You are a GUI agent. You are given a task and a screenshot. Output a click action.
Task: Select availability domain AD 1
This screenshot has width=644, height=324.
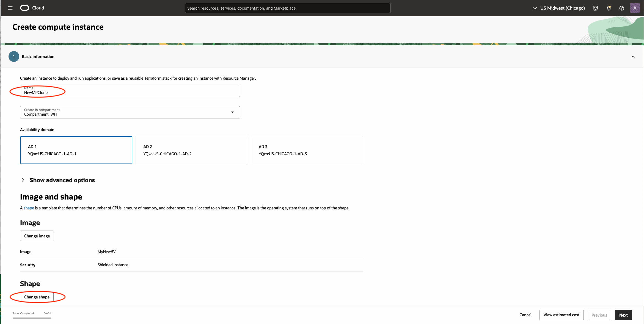[x=76, y=150]
